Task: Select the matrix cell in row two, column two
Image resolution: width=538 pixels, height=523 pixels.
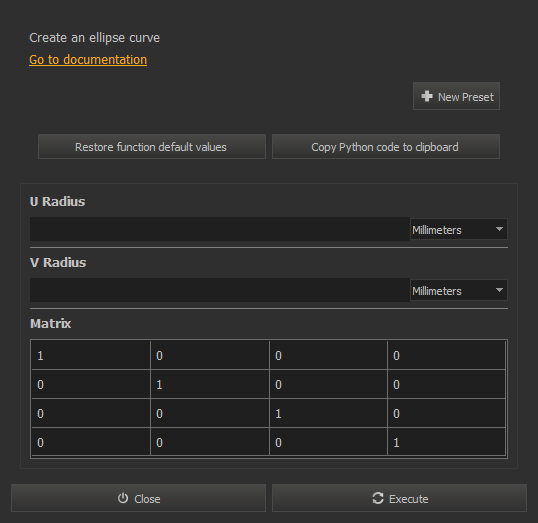Action: 210,384
